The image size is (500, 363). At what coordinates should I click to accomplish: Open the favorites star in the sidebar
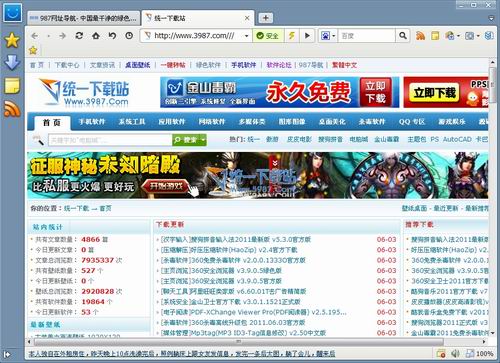(x=12, y=40)
